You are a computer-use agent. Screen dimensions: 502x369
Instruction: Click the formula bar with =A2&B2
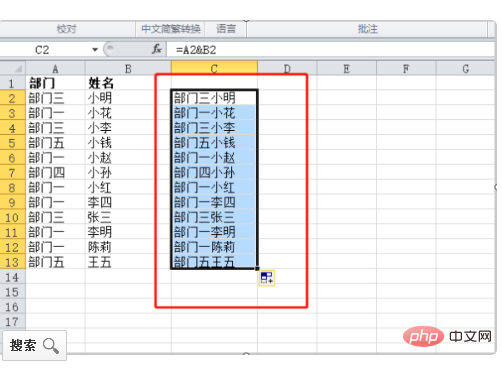[330, 50]
